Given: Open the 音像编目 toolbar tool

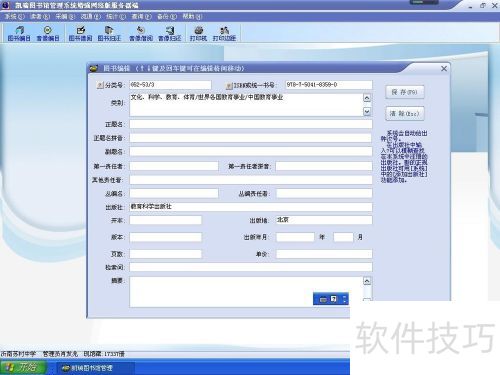Looking at the screenshot, I should (48, 34).
